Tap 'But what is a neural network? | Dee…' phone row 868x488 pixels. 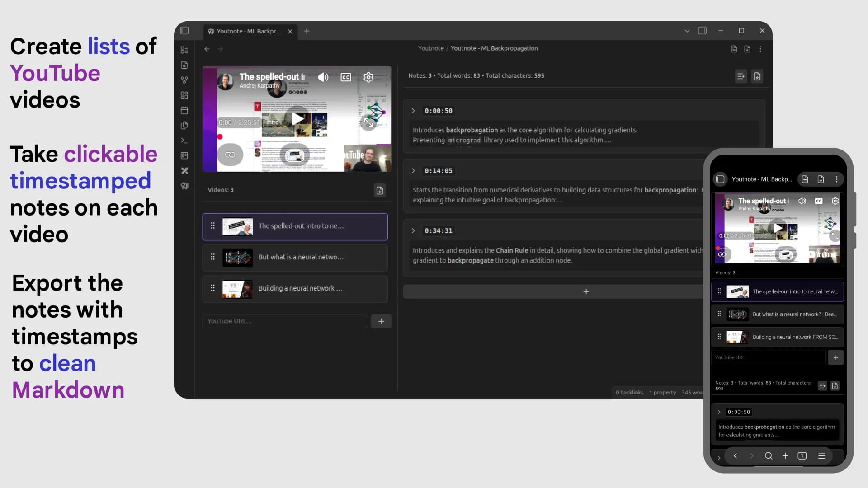coord(777,314)
